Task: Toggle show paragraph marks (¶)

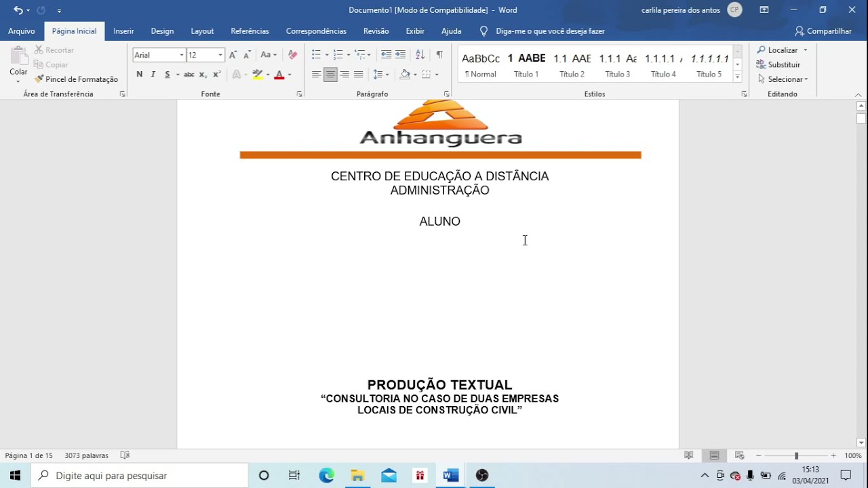Action: [439, 55]
